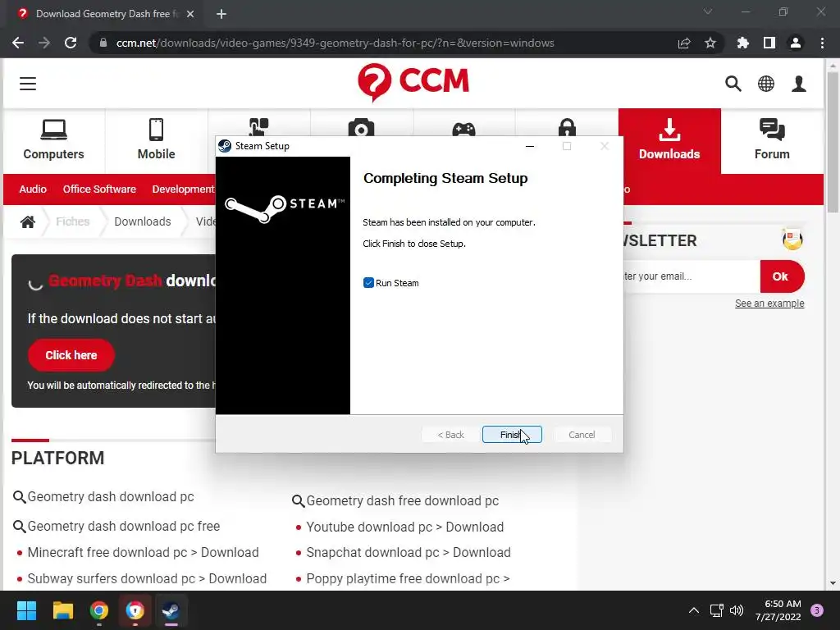Open File Explorer from taskbar
840x630 pixels.
[62, 610]
